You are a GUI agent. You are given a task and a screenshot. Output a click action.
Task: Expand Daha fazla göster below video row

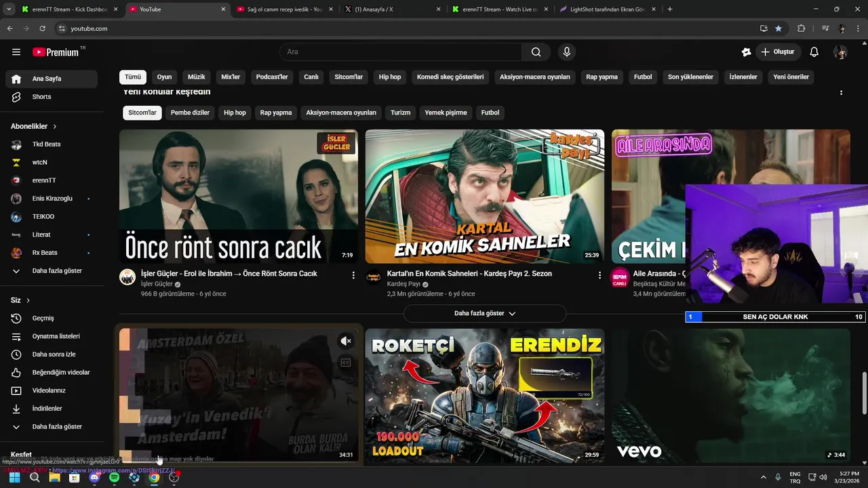pos(485,313)
